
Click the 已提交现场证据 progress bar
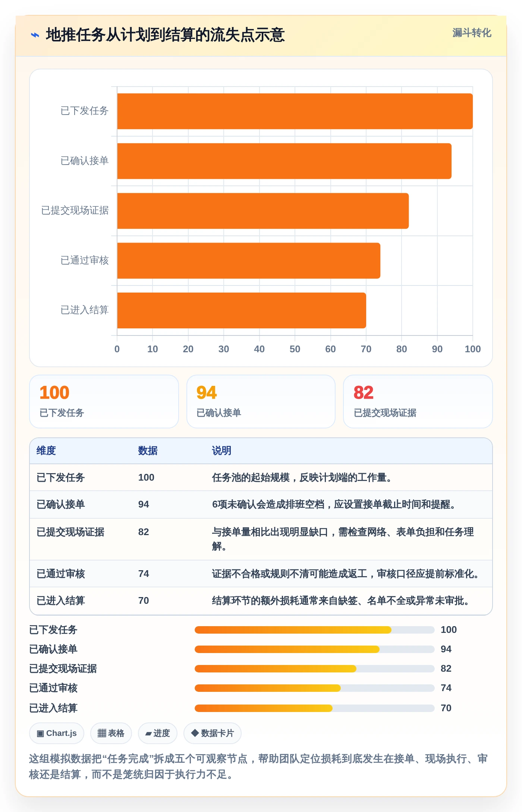click(314, 669)
